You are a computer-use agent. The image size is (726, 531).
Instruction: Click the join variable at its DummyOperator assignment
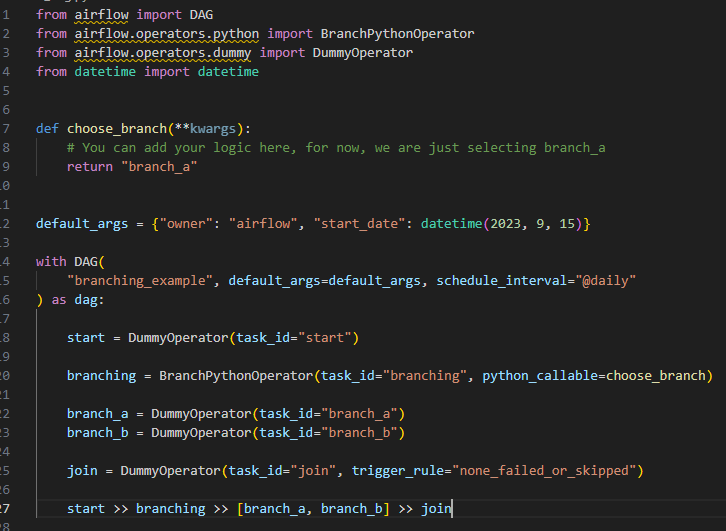[x=82, y=471]
